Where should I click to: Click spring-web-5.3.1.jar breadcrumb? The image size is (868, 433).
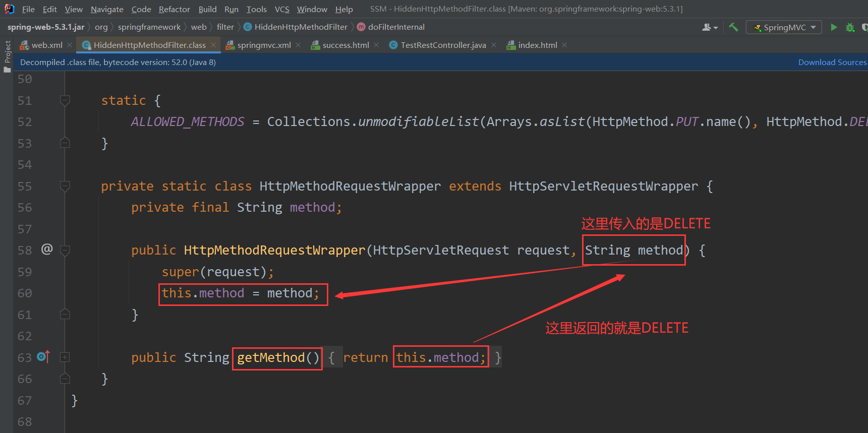pos(46,27)
